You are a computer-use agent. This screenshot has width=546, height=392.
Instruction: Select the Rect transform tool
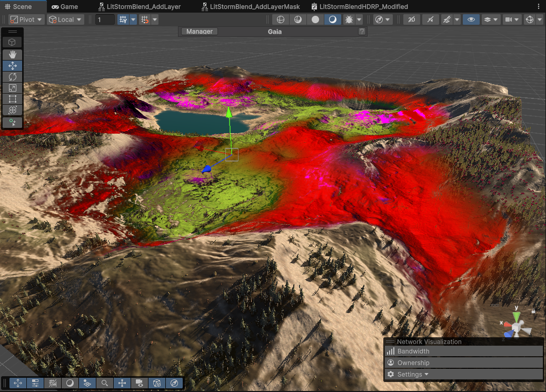click(x=13, y=99)
